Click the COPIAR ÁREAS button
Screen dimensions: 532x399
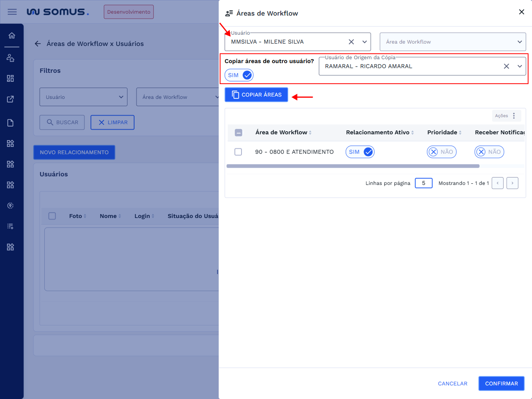[256, 95]
